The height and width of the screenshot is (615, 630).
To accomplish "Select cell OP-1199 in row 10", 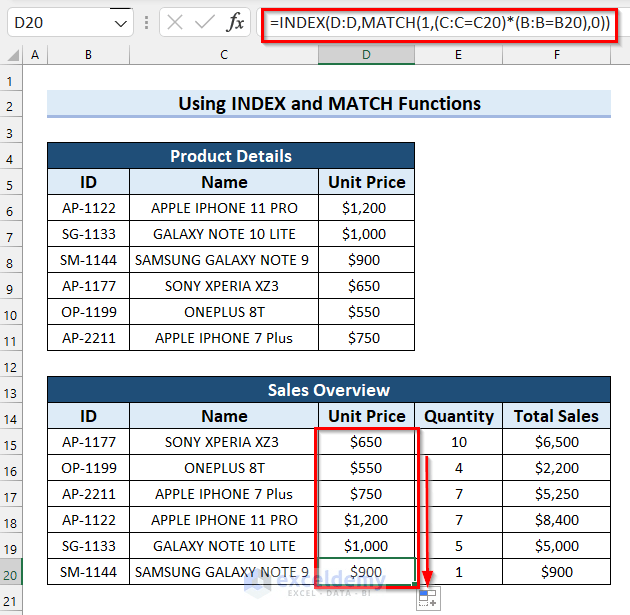I will click(x=88, y=312).
